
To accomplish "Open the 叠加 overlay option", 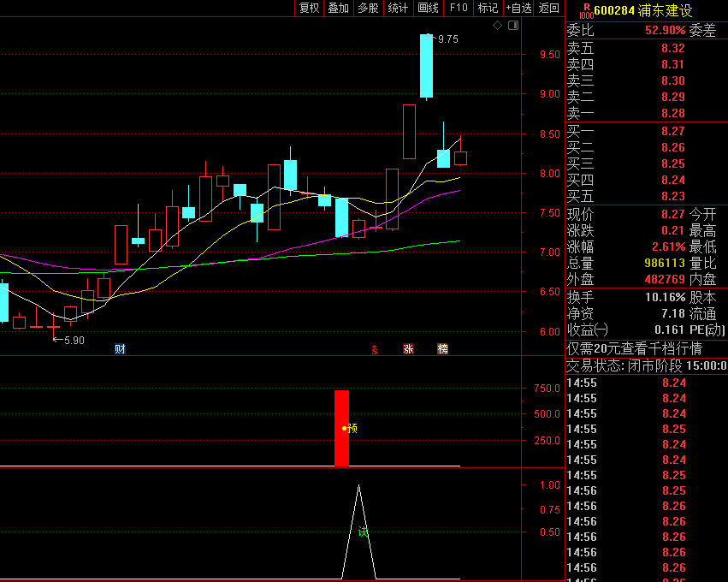I will (x=338, y=8).
